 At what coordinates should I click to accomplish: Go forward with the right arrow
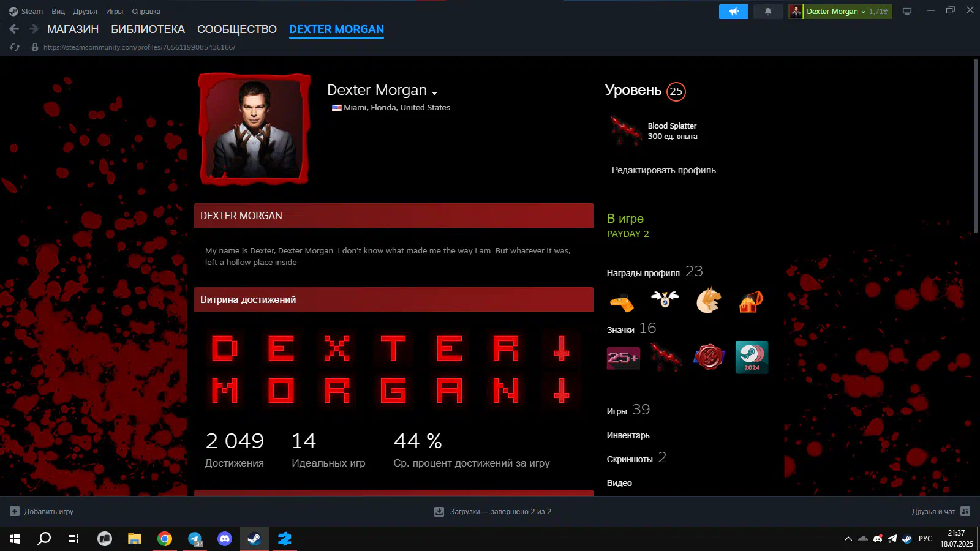[x=34, y=29]
